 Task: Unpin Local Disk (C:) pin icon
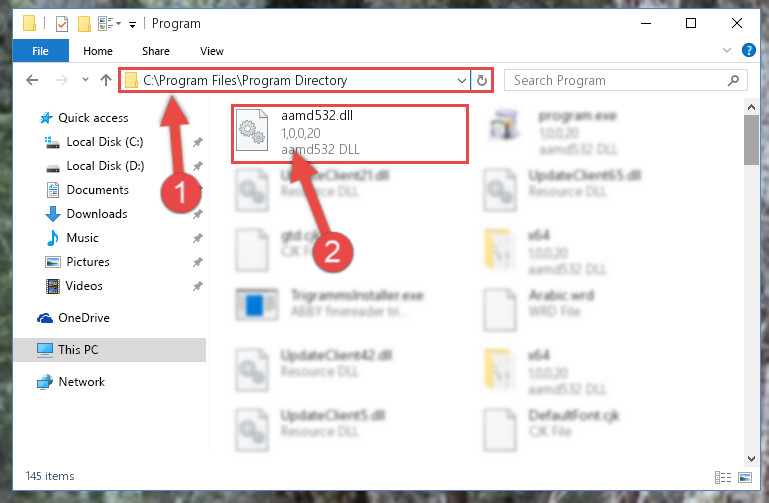(x=198, y=142)
